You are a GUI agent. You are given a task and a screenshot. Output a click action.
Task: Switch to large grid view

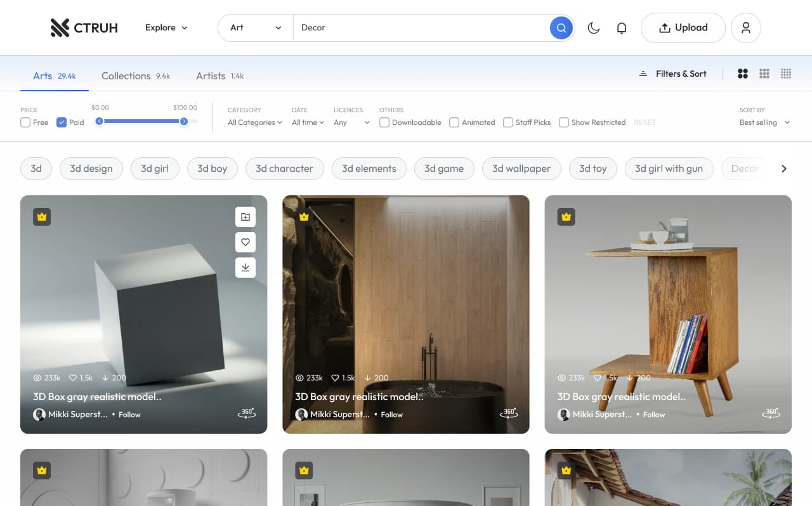(x=743, y=74)
